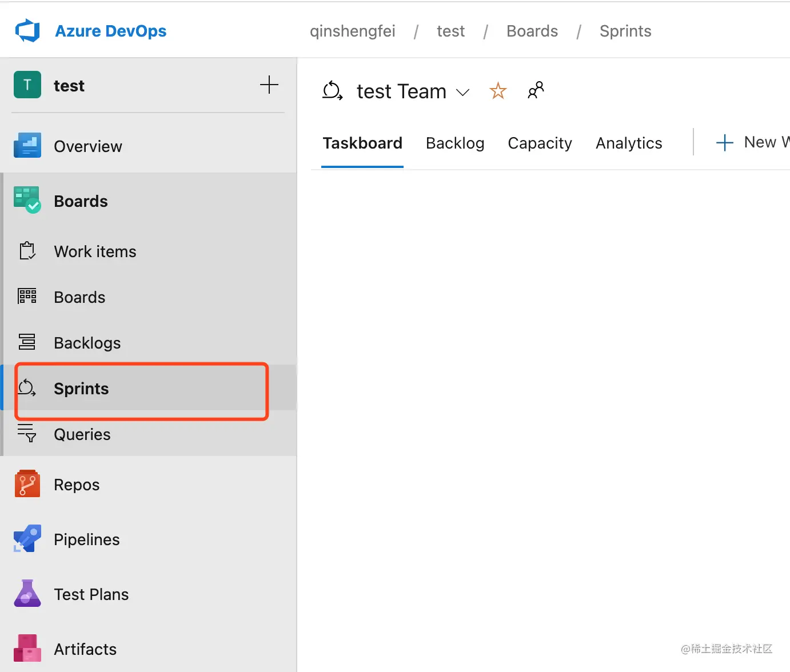Click the green T project avatar
This screenshot has height=672, width=790.
click(27, 85)
